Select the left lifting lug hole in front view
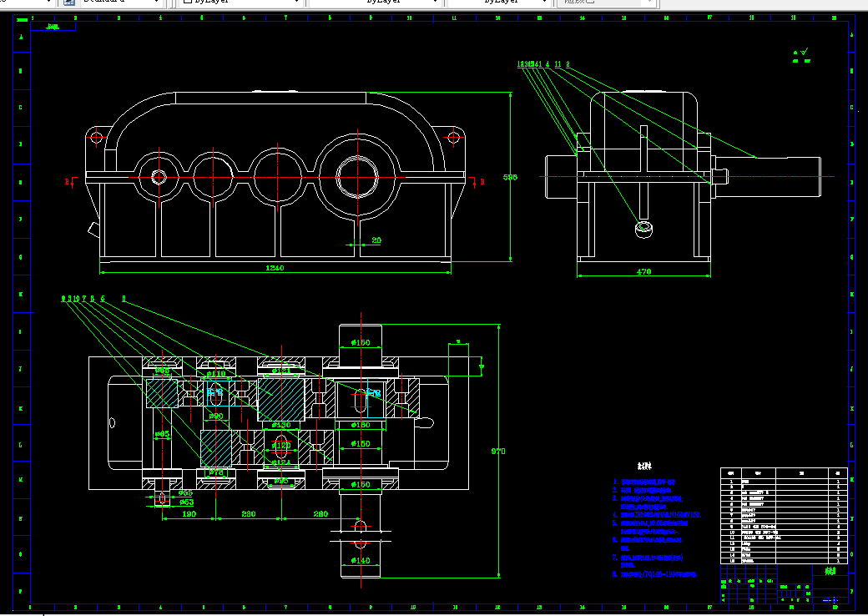Image resolution: width=868 pixels, height=616 pixels. 97,135
